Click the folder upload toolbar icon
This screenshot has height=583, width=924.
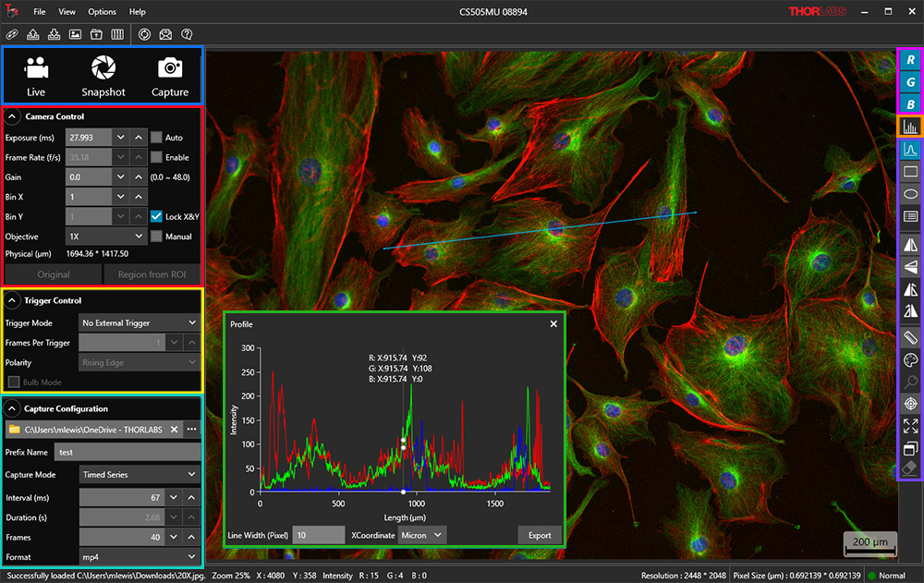[97, 34]
